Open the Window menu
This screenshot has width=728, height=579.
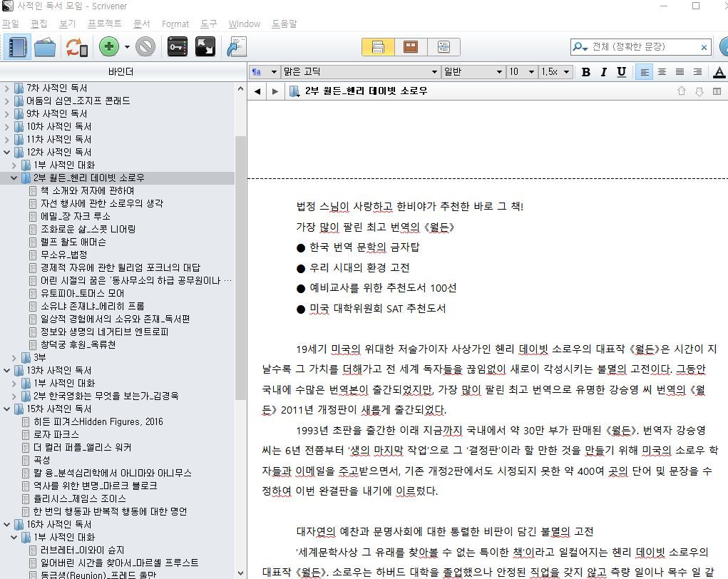click(x=245, y=24)
